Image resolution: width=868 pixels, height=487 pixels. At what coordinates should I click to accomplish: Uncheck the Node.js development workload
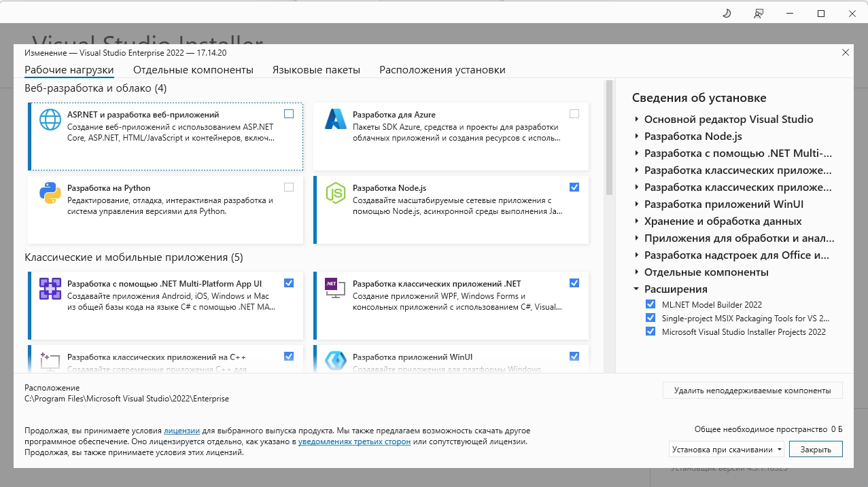click(574, 187)
